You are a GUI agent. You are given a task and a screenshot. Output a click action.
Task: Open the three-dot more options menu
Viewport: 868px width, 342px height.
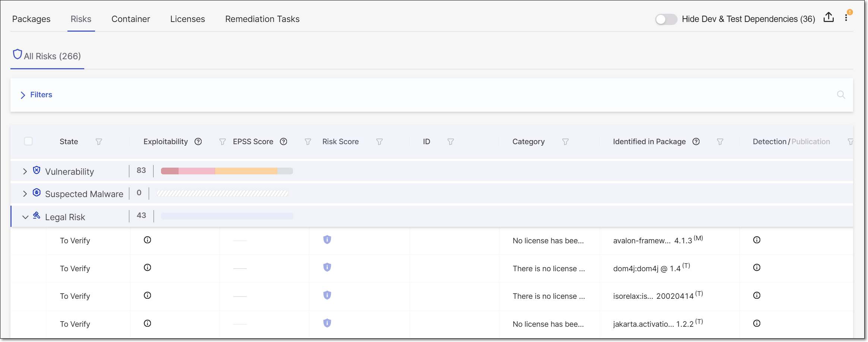[x=846, y=18]
